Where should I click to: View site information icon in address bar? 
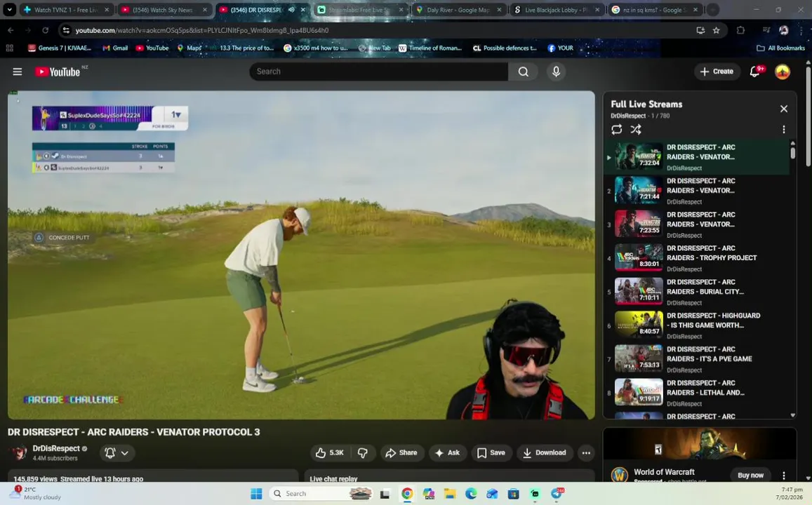[66, 30]
